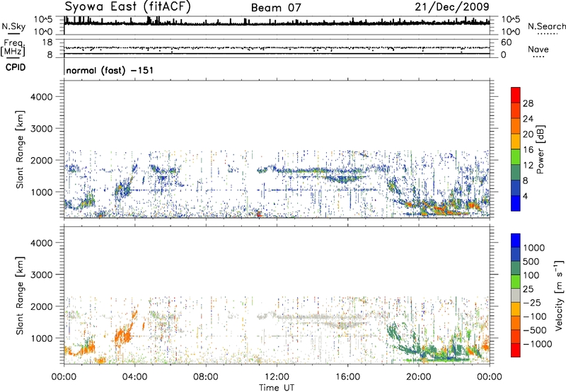Click the 'Syowa East (fitACF)' plot title

128,7
